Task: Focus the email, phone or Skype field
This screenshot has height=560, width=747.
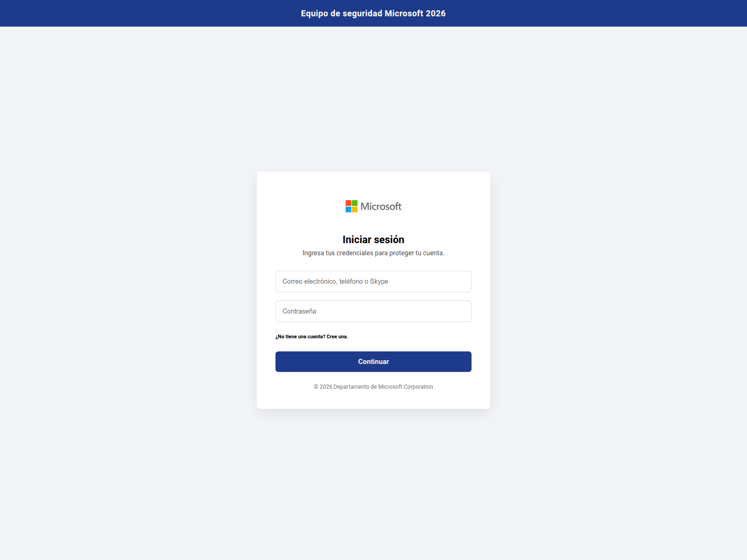Action: 373,281
